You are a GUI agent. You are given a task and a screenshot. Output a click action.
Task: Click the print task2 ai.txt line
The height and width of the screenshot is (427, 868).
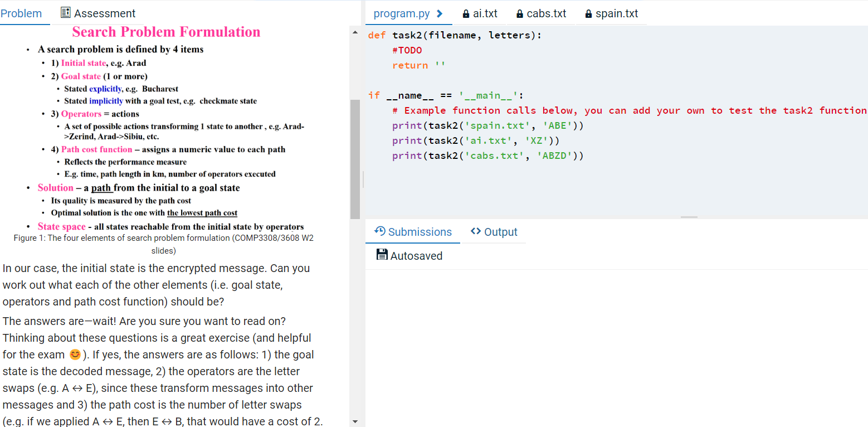point(476,140)
